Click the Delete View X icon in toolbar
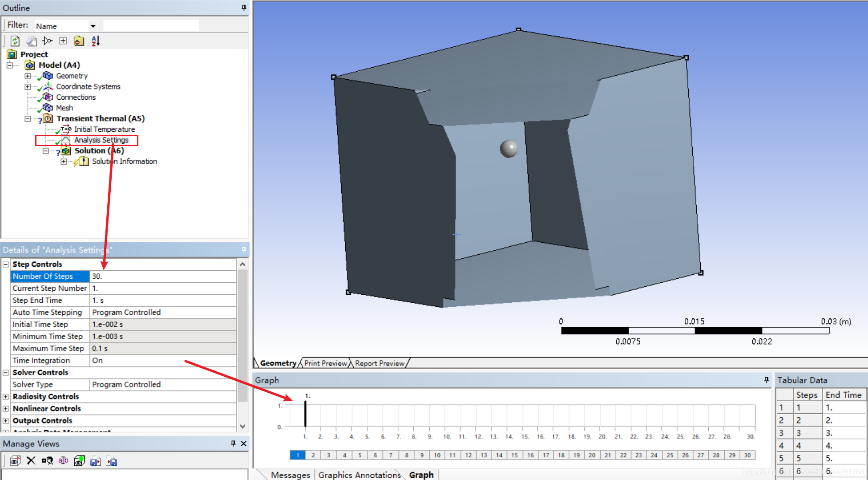868x480 pixels. [x=31, y=461]
